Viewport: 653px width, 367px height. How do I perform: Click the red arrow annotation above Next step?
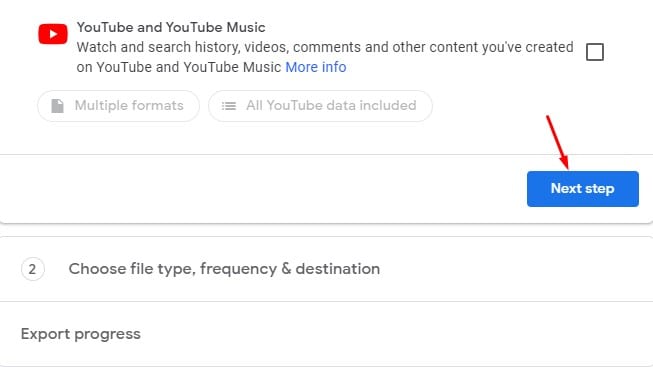pos(558,142)
